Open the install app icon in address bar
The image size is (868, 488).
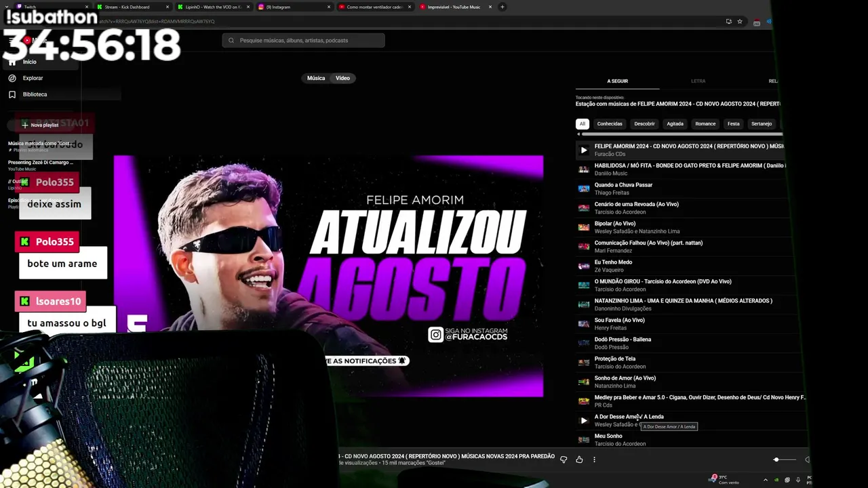pyautogui.click(x=729, y=22)
